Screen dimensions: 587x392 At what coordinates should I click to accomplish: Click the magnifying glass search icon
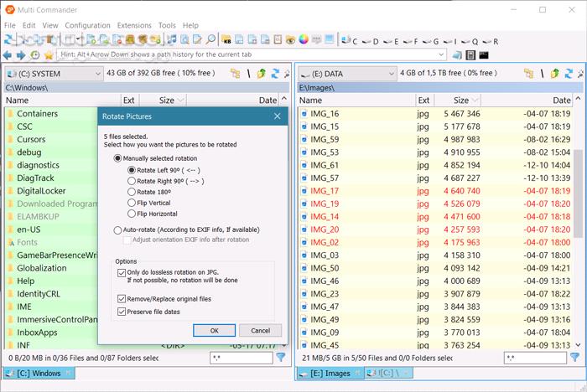(x=210, y=39)
